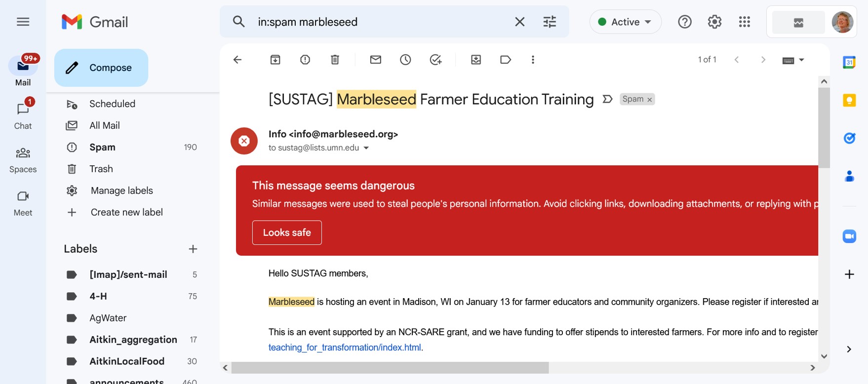This screenshot has height=384, width=868.
Task: Click the side panel chevron arrow
Action: click(x=849, y=349)
